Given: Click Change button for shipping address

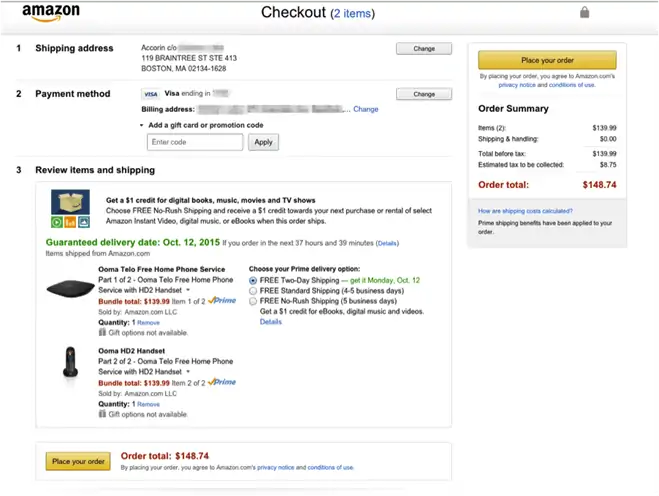Looking at the screenshot, I should [x=424, y=48].
